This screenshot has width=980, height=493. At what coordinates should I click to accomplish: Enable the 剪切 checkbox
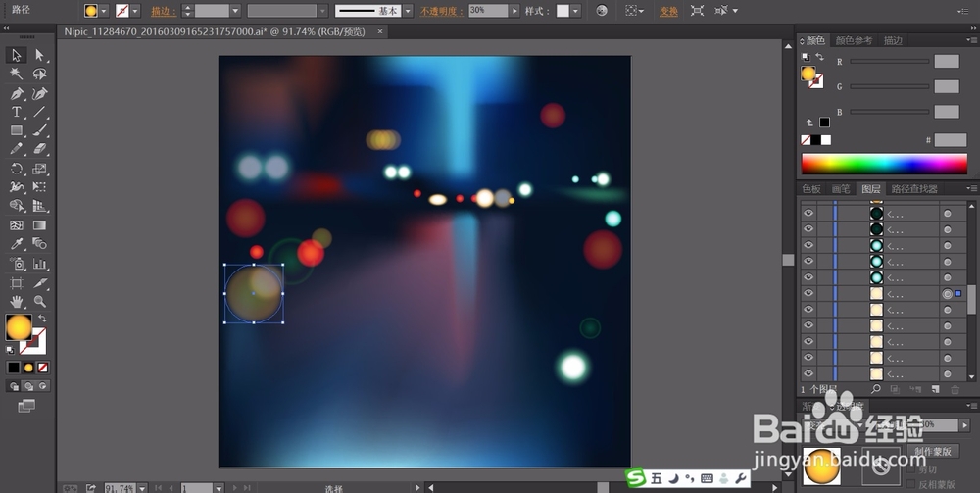tap(910, 468)
